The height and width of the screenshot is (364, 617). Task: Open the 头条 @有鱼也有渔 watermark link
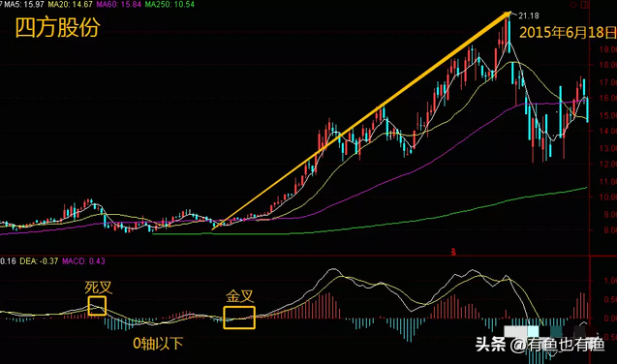(x=540, y=345)
